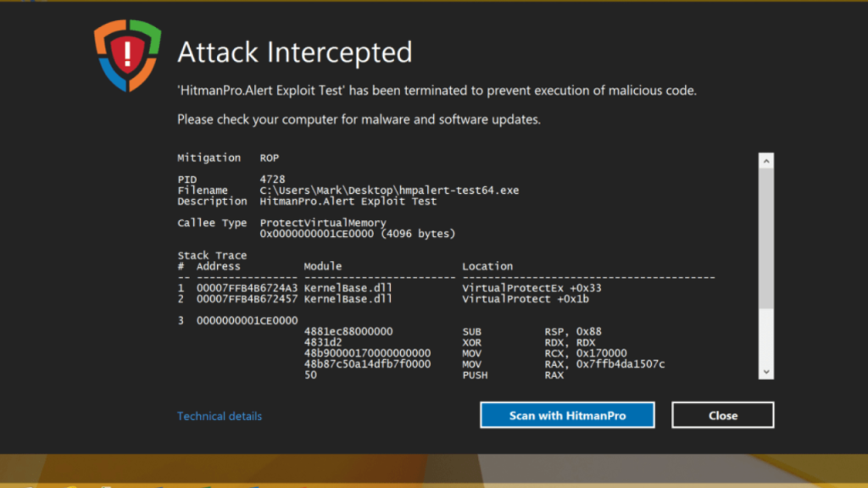Close the Attack Intercepted alert
Image resolution: width=868 pixels, height=488 pixels.
pyautogui.click(x=723, y=415)
